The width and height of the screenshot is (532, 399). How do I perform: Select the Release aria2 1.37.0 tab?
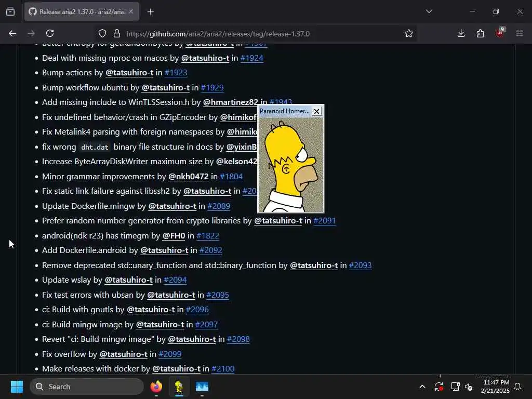[82, 11]
